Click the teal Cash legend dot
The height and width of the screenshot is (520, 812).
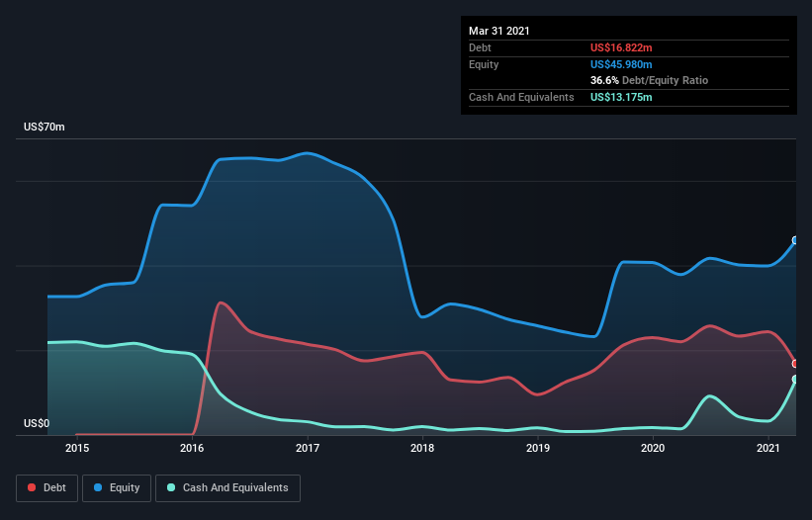[x=171, y=487]
